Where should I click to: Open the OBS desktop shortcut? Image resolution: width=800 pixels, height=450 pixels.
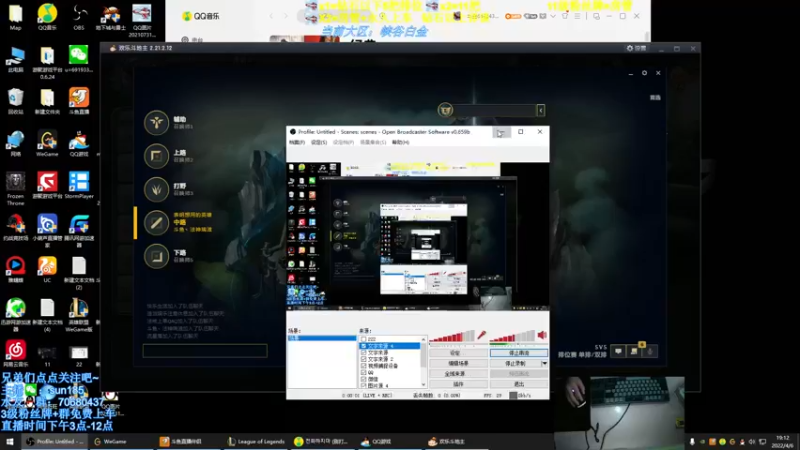(79, 17)
